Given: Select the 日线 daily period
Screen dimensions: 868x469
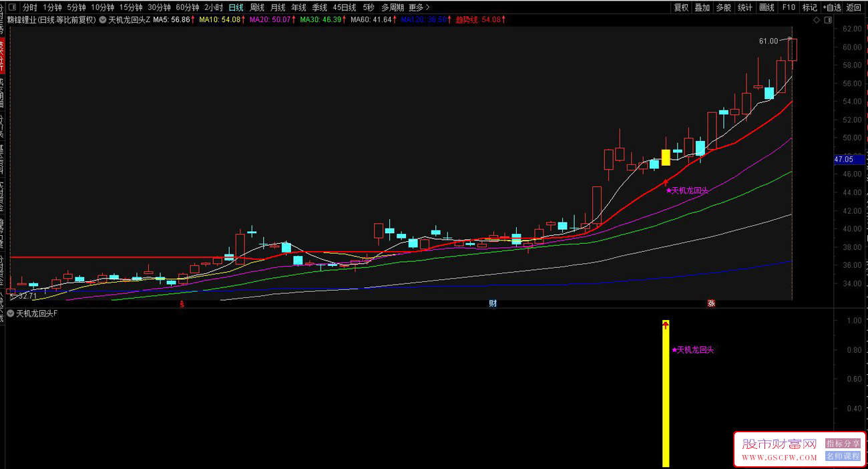Looking at the screenshot, I should click(x=236, y=7).
